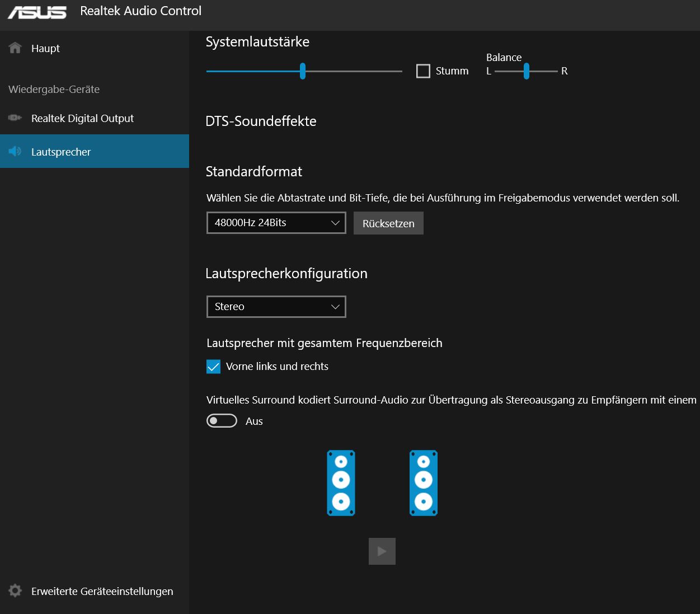Click the left speaker illustration
700x614 pixels.
tap(341, 483)
